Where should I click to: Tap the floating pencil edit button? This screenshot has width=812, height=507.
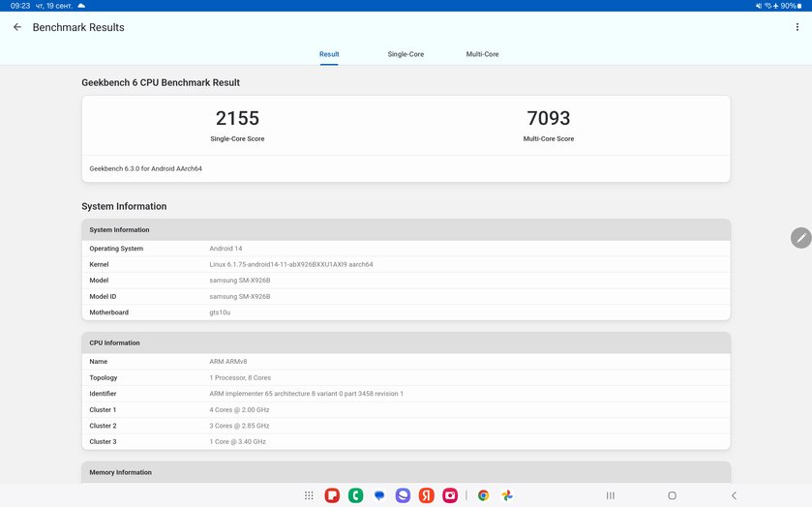(x=801, y=238)
